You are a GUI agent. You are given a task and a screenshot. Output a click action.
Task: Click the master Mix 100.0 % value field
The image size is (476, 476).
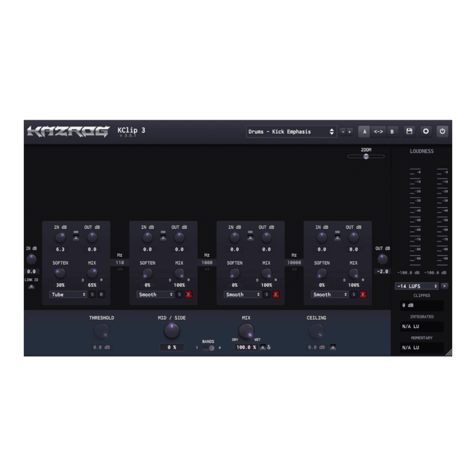click(x=246, y=347)
